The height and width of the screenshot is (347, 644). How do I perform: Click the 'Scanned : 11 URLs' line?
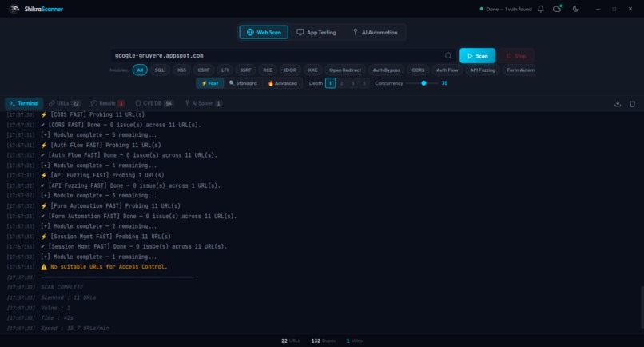coord(68,297)
